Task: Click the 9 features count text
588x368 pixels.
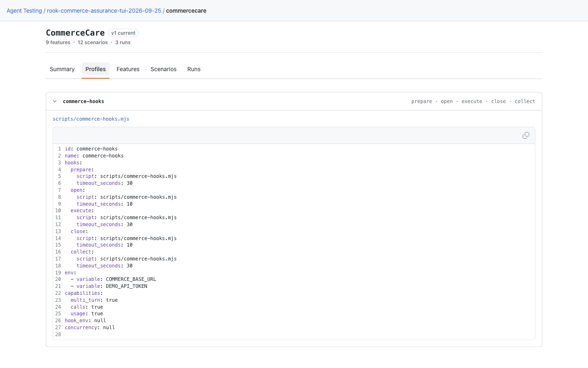Action: tap(58, 43)
